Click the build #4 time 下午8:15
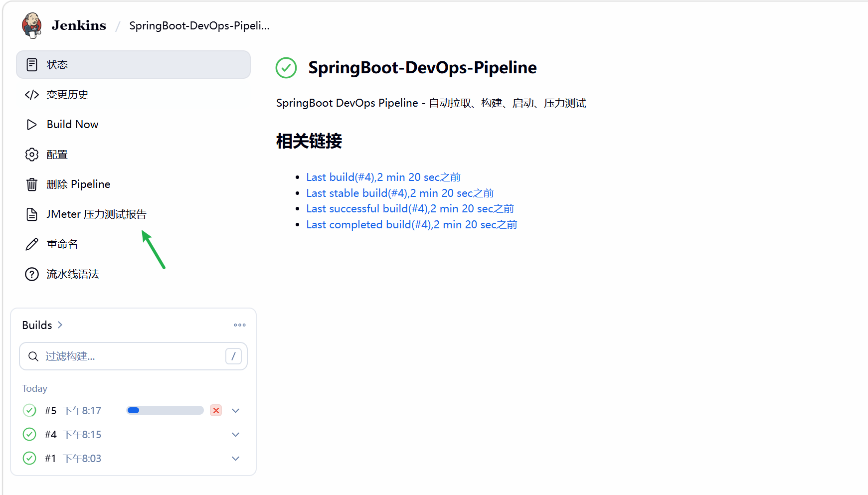This screenshot has height=495, width=868. click(x=82, y=435)
